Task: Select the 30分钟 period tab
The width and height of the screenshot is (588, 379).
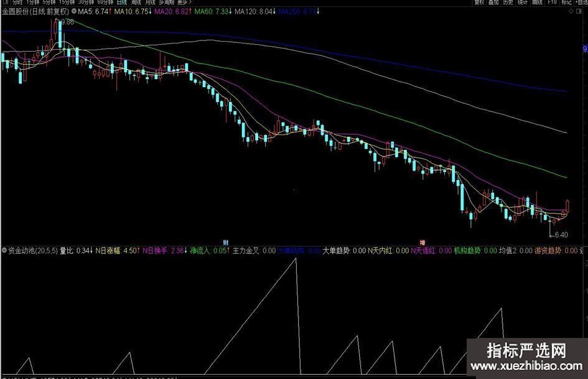Action: (x=86, y=2)
